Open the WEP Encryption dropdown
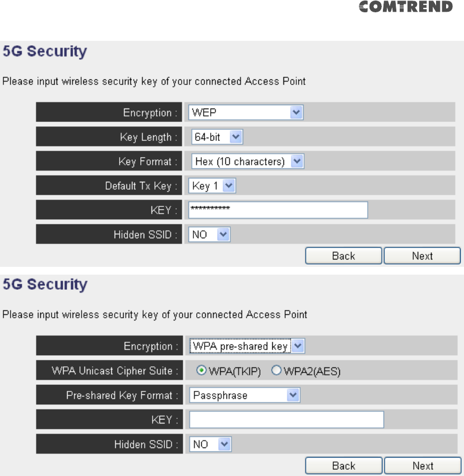This screenshot has width=464, height=476. (245, 112)
